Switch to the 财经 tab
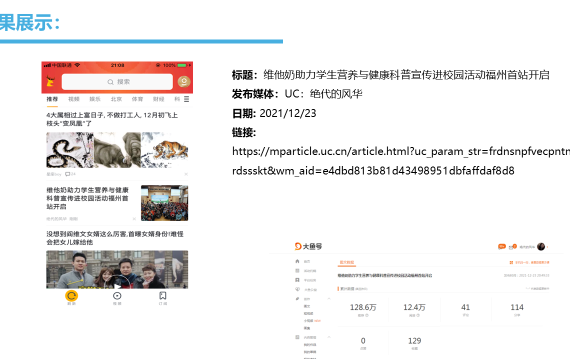The width and height of the screenshot is (570, 360). tap(158, 99)
